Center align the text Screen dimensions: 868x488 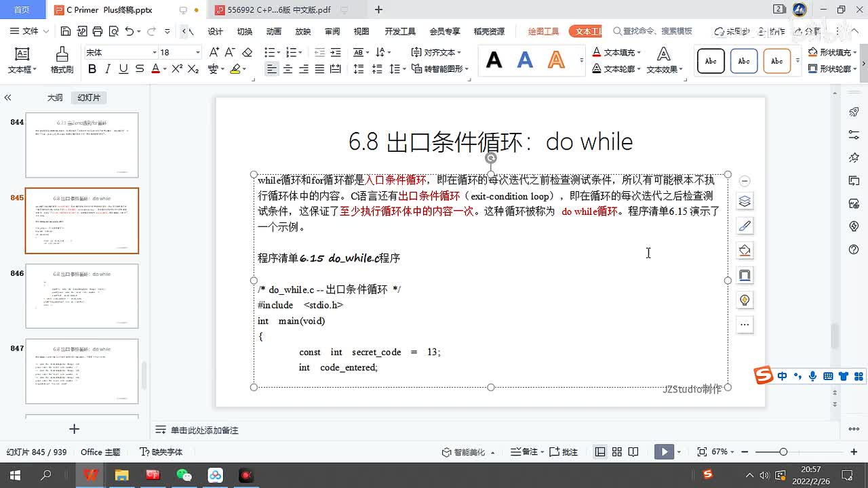(x=288, y=68)
